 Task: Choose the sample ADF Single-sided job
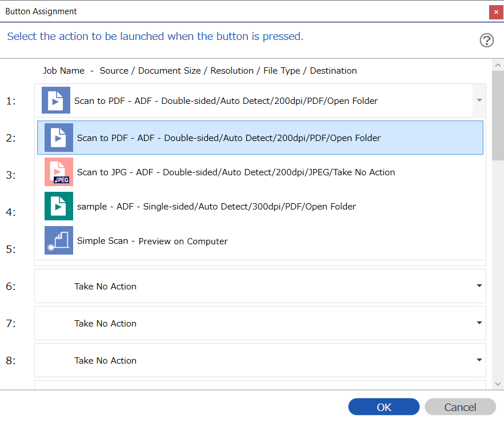click(x=261, y=206)
